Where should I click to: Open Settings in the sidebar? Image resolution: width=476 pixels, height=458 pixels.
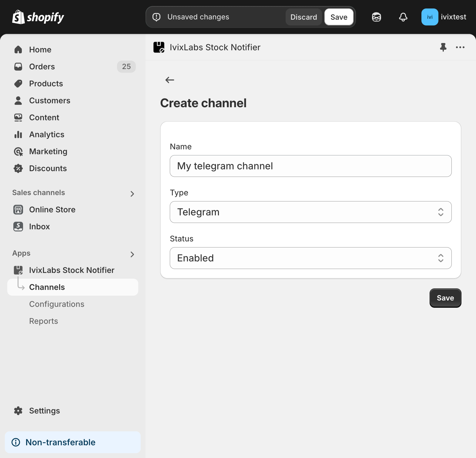coord(73,411)
